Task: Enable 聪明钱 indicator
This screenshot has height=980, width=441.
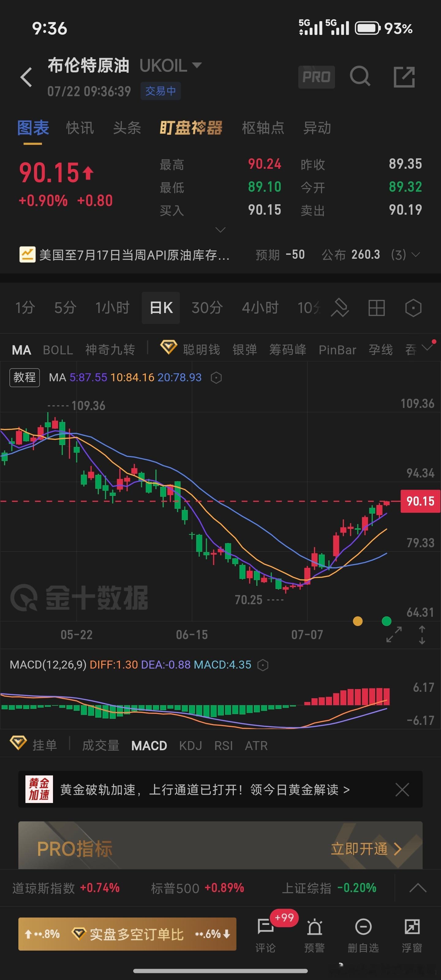Action: point(202,350)
